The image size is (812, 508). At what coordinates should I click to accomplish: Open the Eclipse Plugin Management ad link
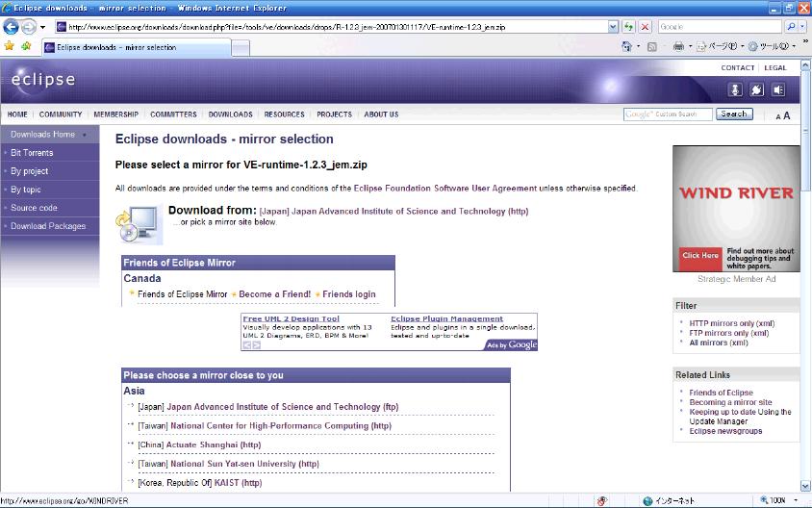[x=447, y=319]
